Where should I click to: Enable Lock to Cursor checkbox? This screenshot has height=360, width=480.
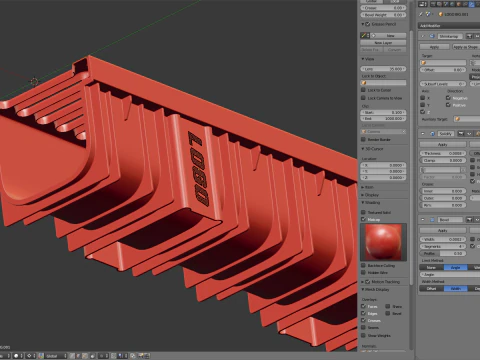[x=363, y=90]
